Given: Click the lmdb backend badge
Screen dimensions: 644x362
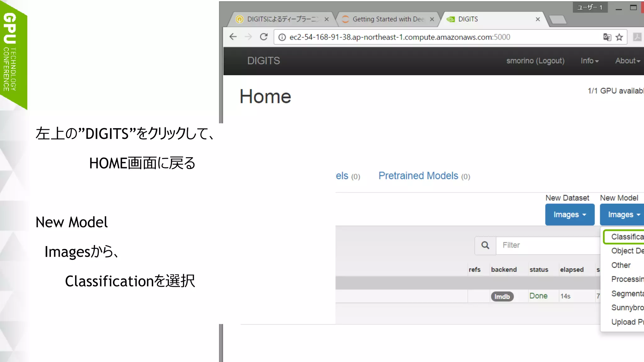Looking at the screenshot, I should pyautogui.click(x=502, y=296).
